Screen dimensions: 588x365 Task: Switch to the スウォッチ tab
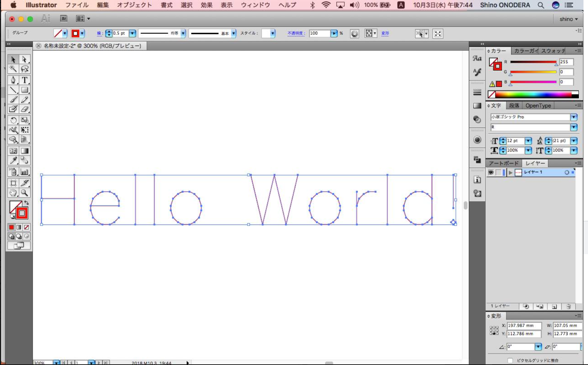pos(553,51)
